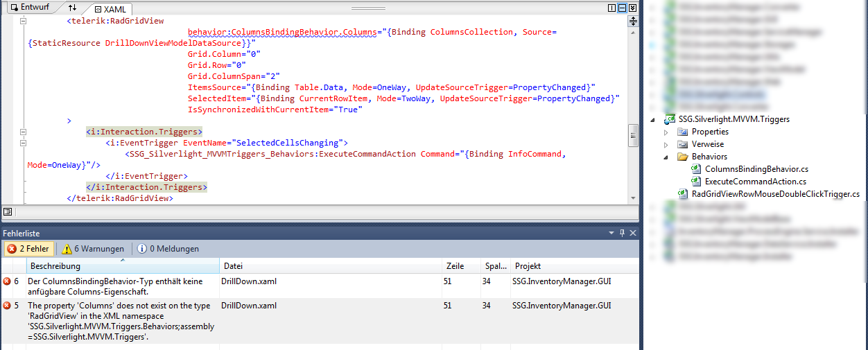
Task: Toggle the 0 Meldungen messages filter
Action: (x=168, y=249)
